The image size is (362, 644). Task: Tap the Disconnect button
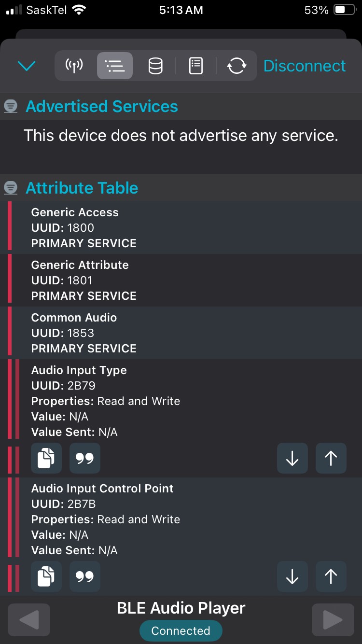[305, 66]
